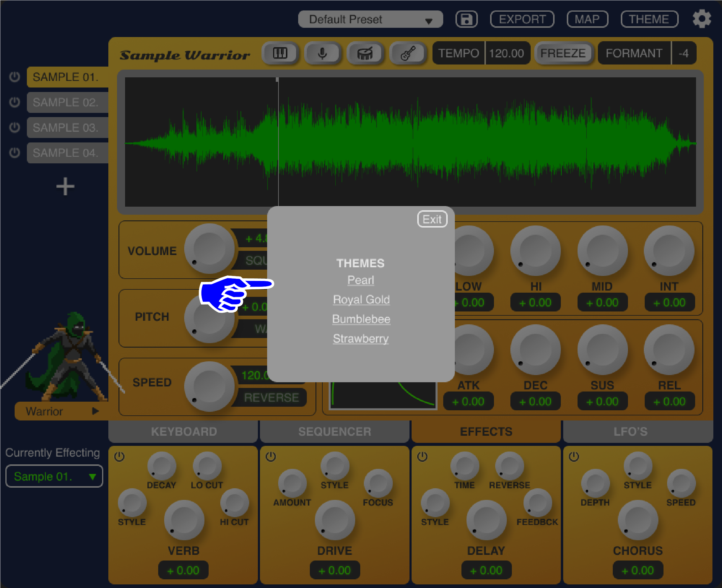The width and height of the screenshot is (722, 588).
Task: Advance character with the Warrior arrow
Action: point(96,411)
